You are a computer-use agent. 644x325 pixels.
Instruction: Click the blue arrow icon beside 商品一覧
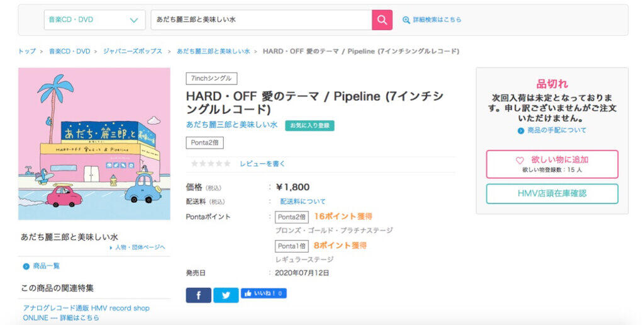click(26, 266)
